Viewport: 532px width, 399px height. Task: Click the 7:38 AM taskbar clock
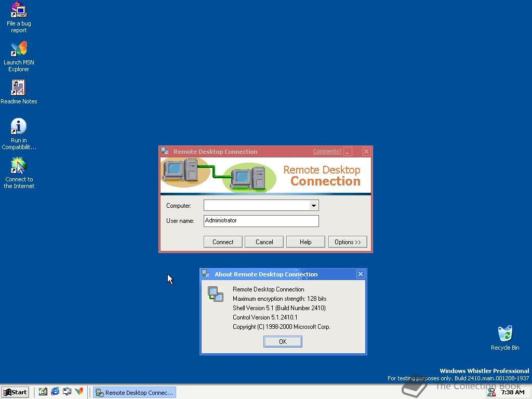[x=513, y=392]
